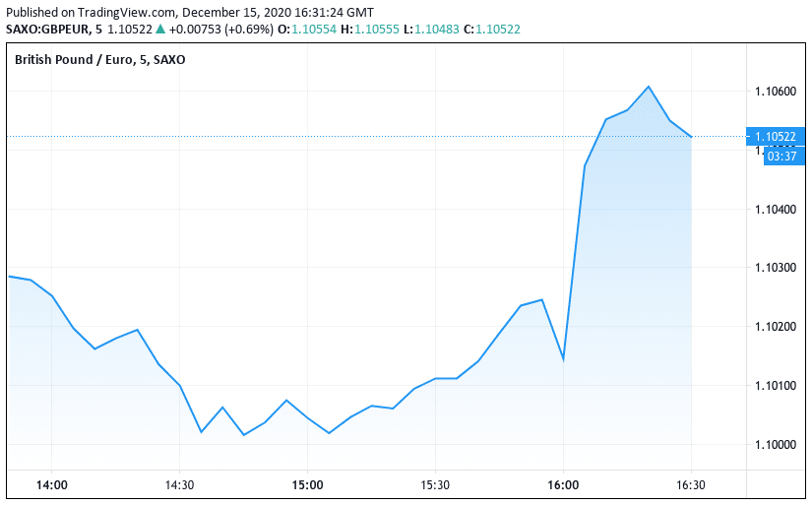Click the 1.10000 price axis label
This screenshot has height=505, width=812.
[x=776, y=445]
